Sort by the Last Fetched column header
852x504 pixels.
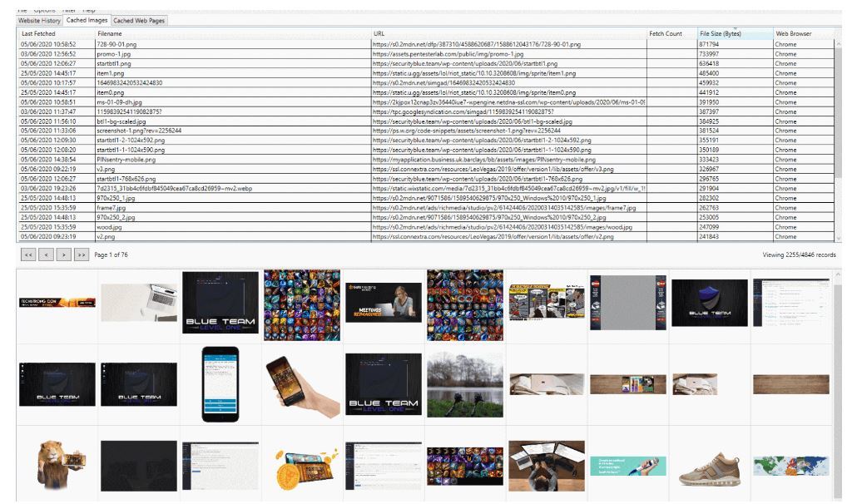56,33
